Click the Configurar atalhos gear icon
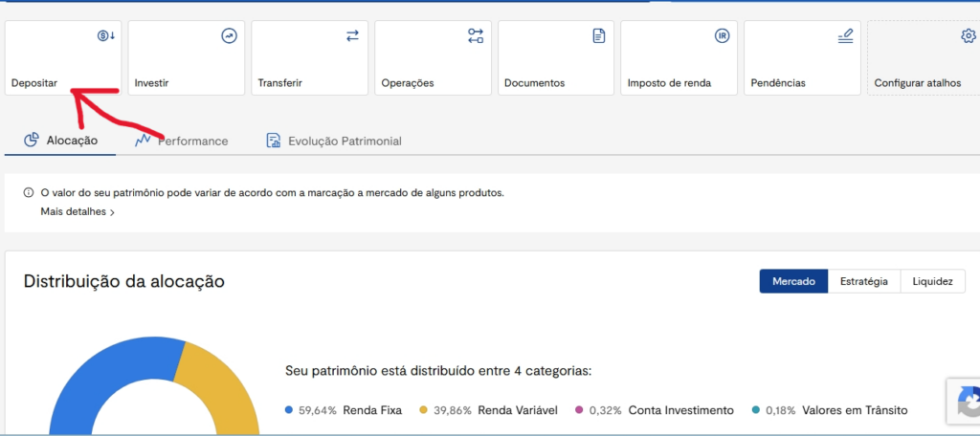This screenshot has height=436, width=980. pyautogui.click(x=969, y=36)
